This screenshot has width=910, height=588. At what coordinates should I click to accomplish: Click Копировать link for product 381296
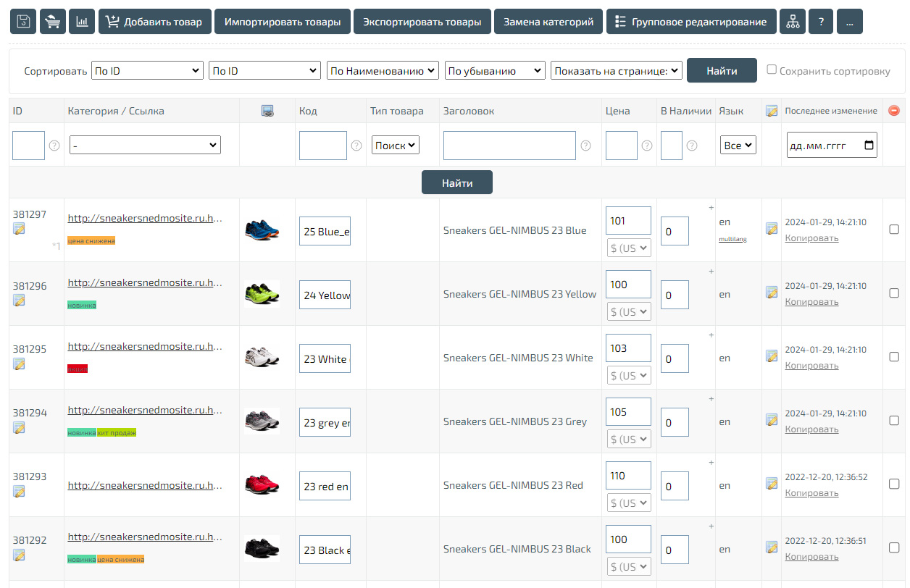click(x=811, y=302)
